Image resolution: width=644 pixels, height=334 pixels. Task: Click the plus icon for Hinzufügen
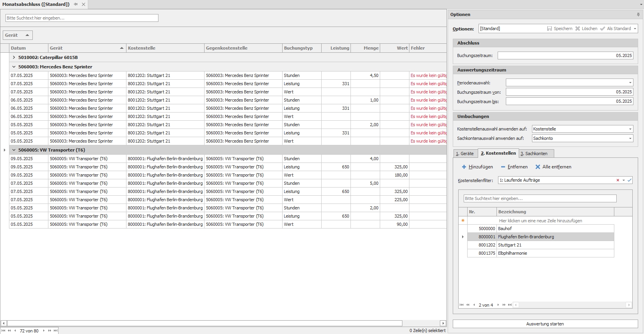464,167
